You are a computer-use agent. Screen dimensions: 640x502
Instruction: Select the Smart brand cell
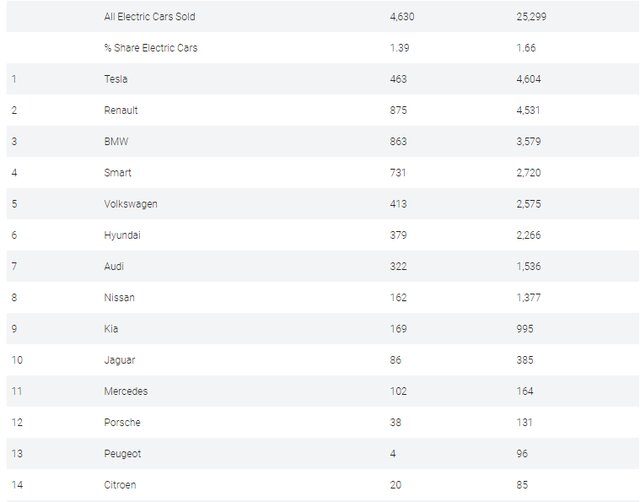point(117,173)
